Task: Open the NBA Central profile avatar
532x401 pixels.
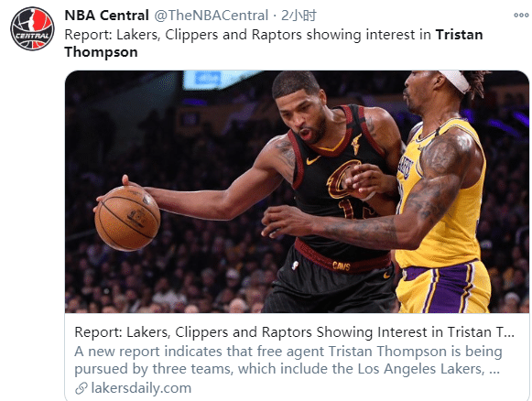Action: coord(32,28)
